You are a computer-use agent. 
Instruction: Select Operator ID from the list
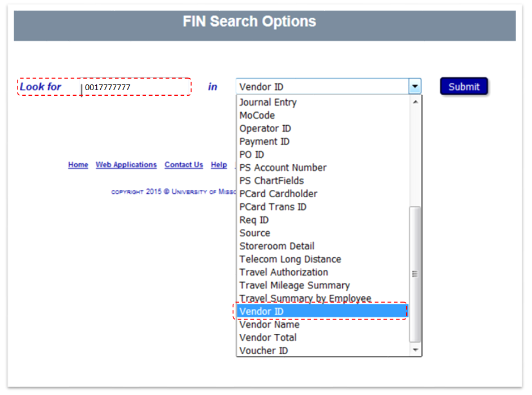click(x=265, y=129)
